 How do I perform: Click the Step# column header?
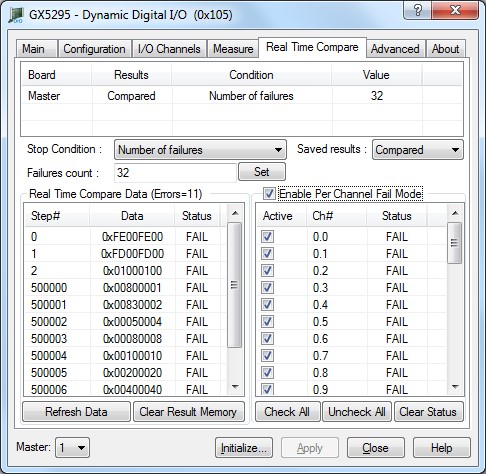(57, 216)
